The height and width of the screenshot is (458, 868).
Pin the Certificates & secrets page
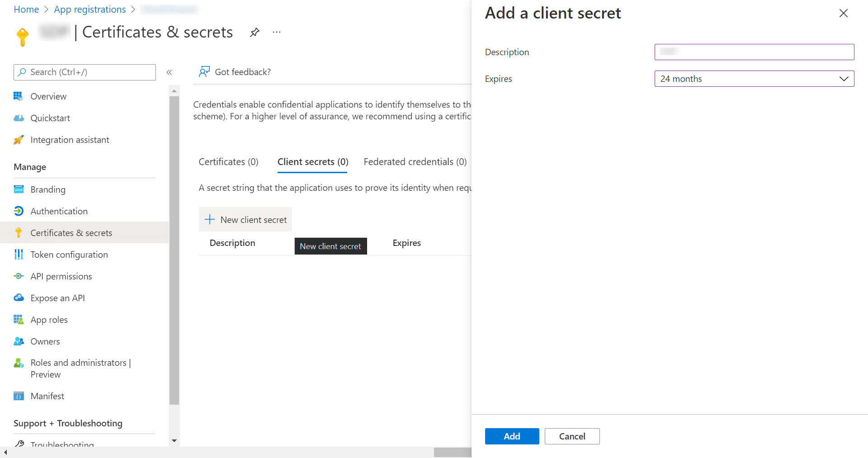(x=255, y=32)
